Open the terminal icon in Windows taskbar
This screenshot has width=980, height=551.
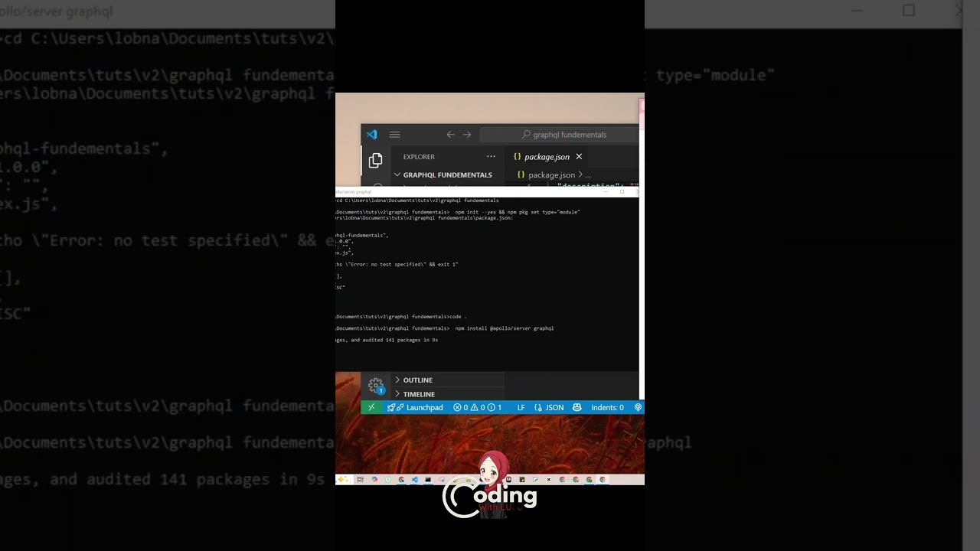point(428,480)
